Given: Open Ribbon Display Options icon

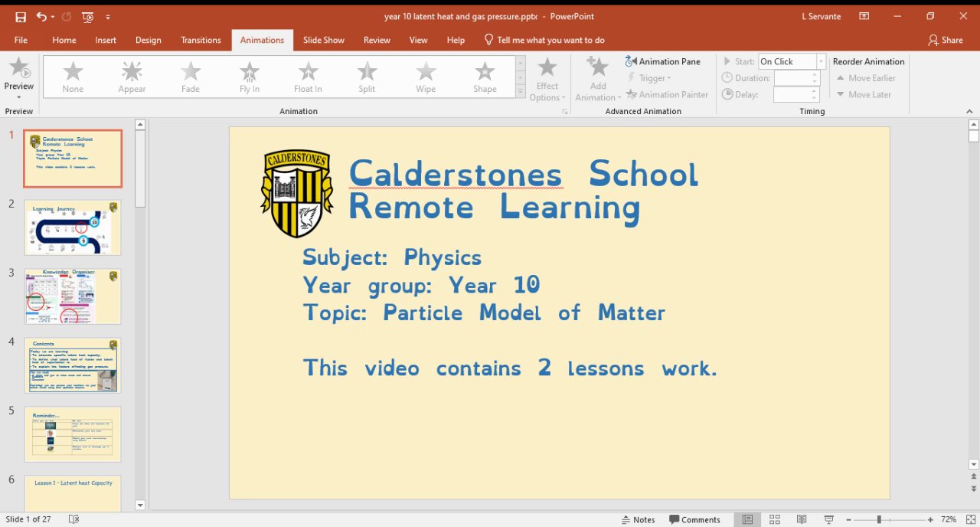Looking at the screenshot, I should point(864,16).
